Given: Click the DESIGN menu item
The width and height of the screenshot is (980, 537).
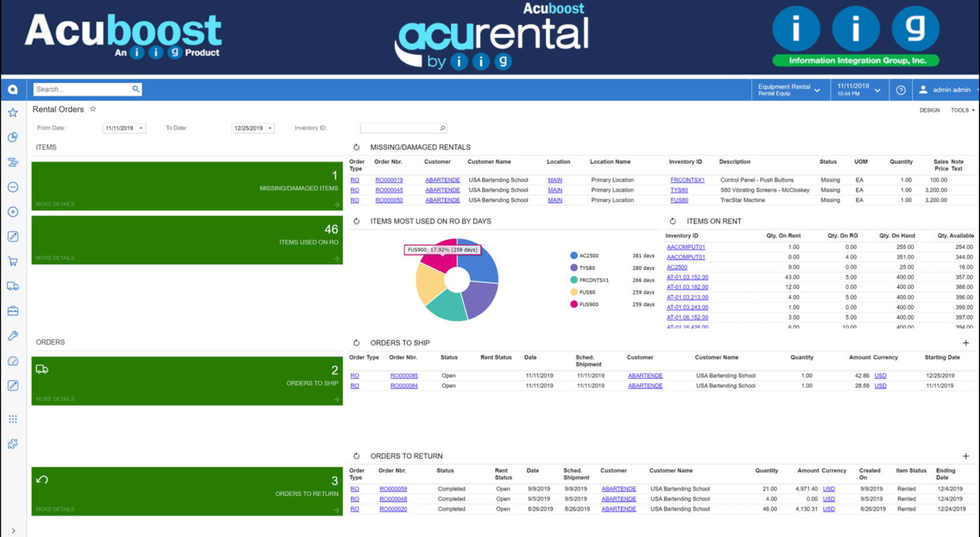Looking at the screenshot, I should (929, 110).
